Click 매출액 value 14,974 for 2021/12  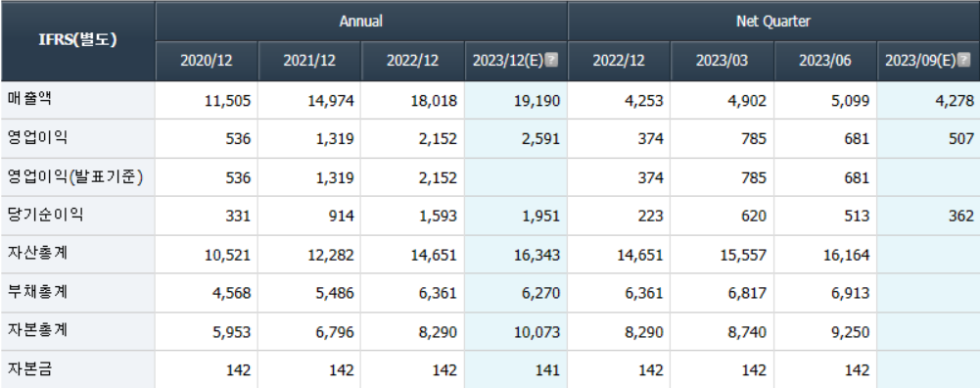coord(331,101)
